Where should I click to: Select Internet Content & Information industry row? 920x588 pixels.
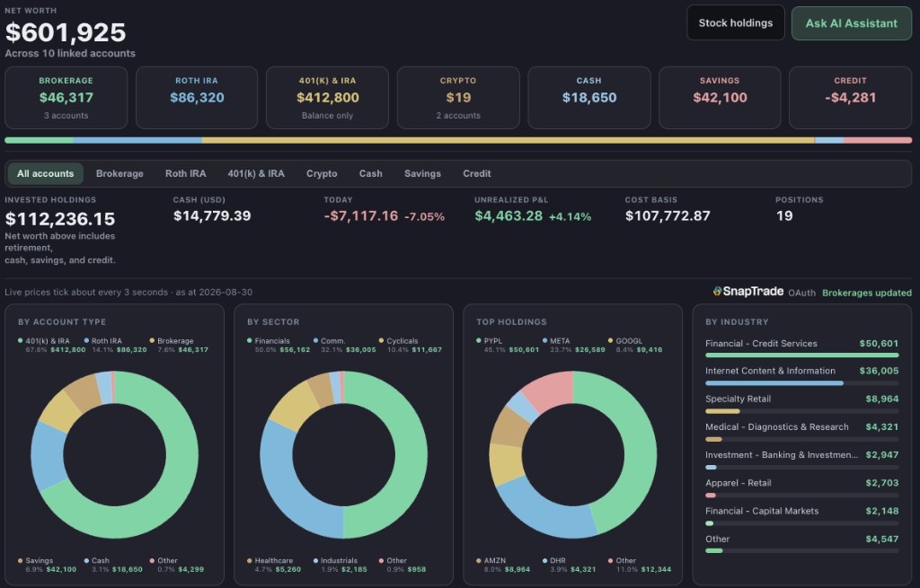[801, 375]
